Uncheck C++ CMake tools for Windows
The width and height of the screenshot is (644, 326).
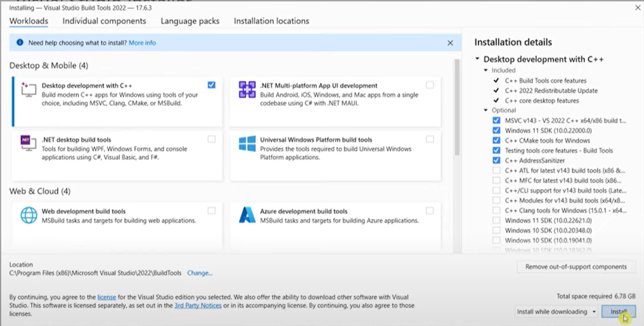tap(496, 140)
